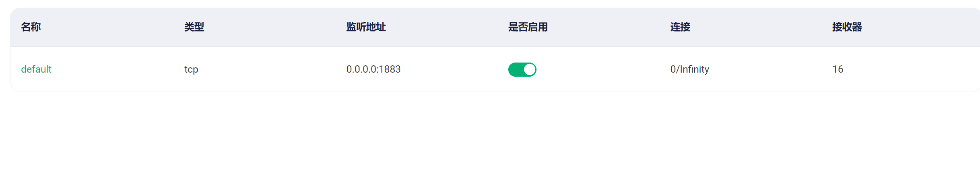Click the 接收器 column header
980x184 pixels.
coord(847,27)
